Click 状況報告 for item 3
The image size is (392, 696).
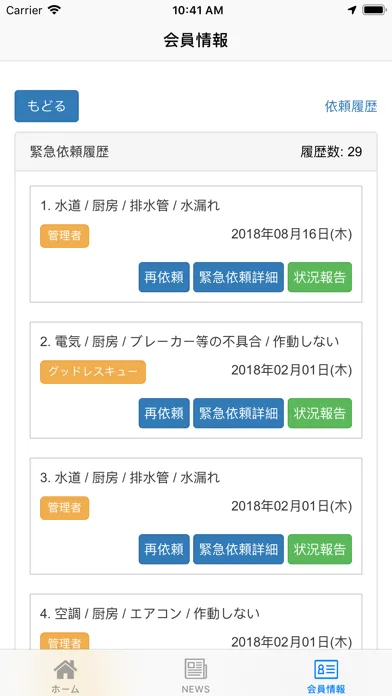point(320,549)
